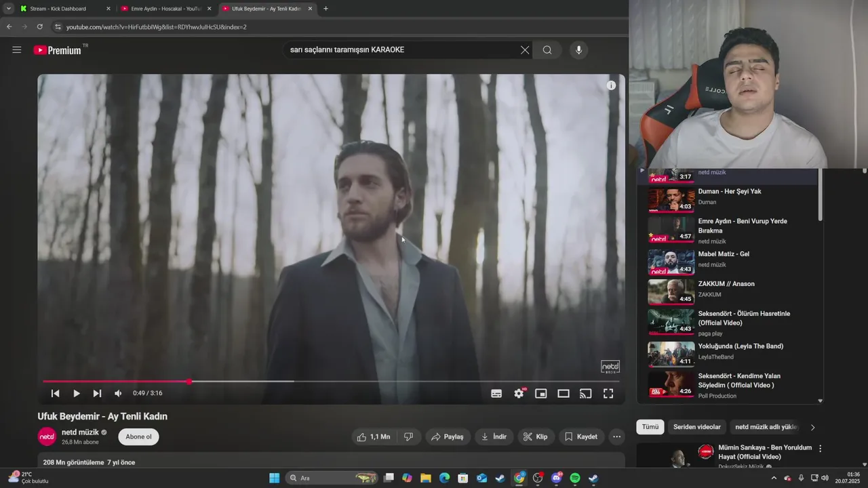Viewport: 868px width, 488px height.
Task: Play the paused video
Action: [x=76, y=393]
